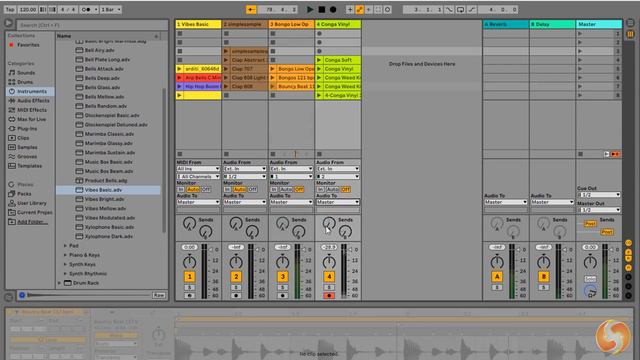The image size is (640, 360).
Task: Switch to Arrangement view selector icon
Action: [x=630, y=23]
